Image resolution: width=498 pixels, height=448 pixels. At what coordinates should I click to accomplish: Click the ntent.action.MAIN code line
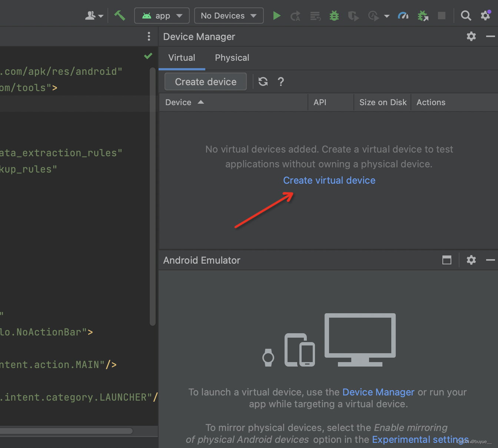tap(59, 365)
